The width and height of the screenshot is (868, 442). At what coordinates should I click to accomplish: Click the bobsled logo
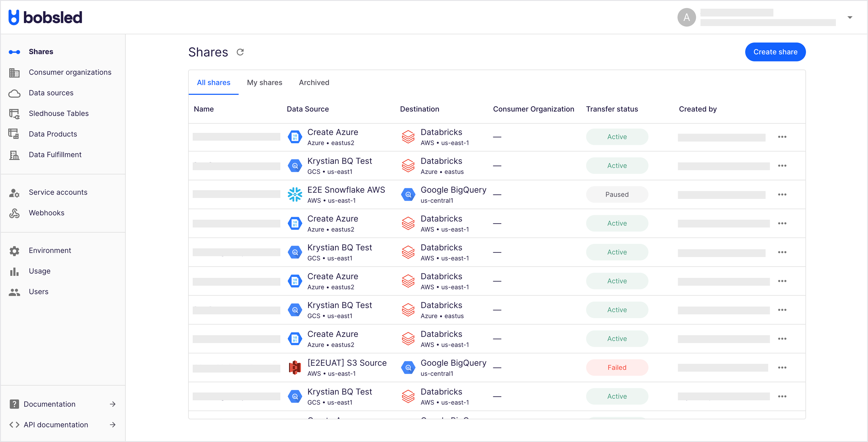45,17
